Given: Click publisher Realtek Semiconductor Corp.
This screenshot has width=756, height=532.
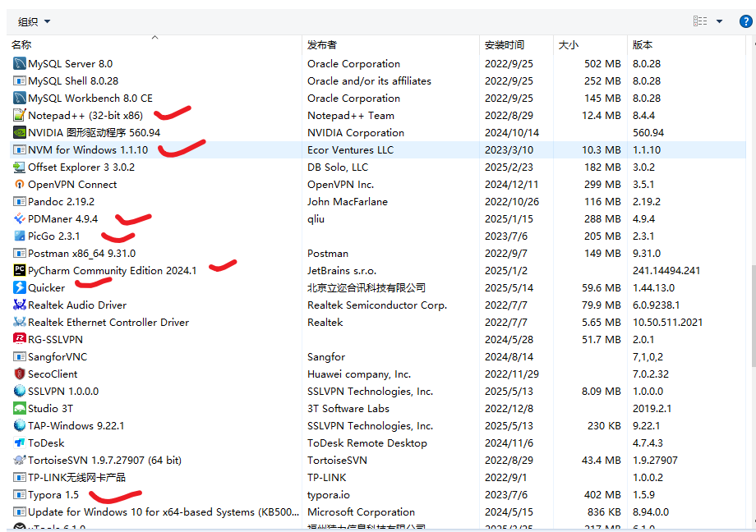Looking at the screenshot, I should (x=377, y=305).
